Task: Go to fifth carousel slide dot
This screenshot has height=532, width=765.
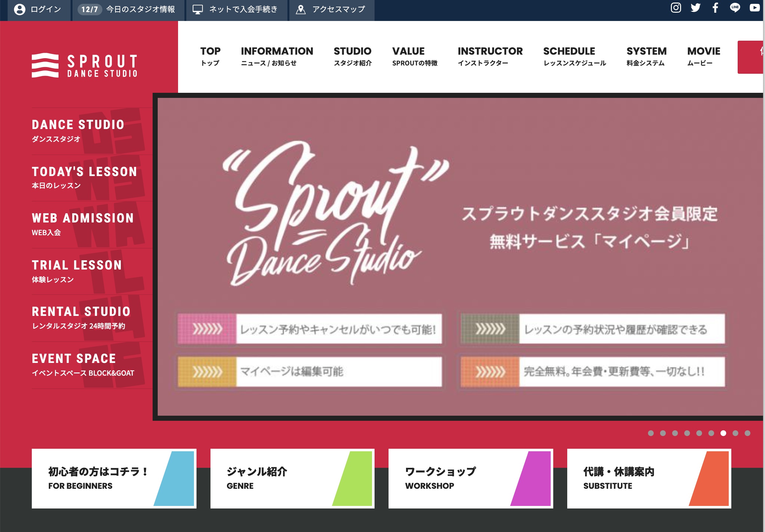Action: [x=699, y=433]
